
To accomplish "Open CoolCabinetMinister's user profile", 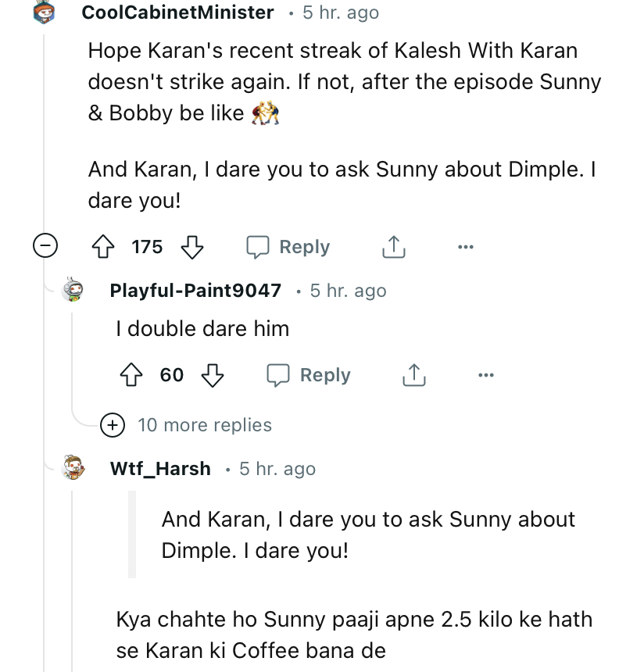I will pos(178,13).
